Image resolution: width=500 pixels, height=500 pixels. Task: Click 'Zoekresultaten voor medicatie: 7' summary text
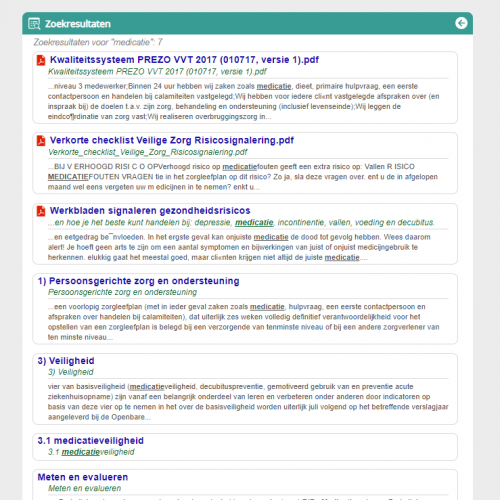click(x=98, y=42)
